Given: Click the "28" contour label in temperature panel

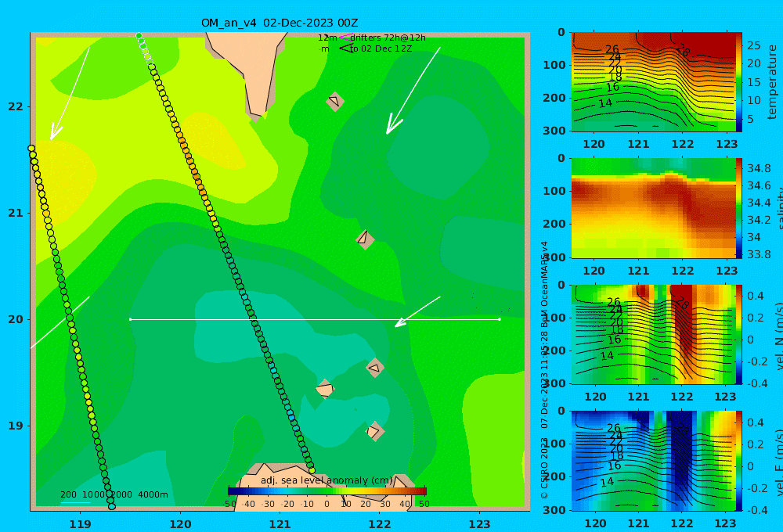Looking at the screenshot, I should coord(683,50).
